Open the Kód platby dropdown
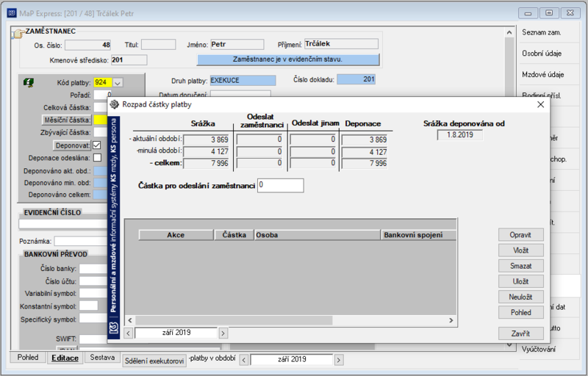The width and height of the screenshot is (588, 376). pyautogui.click(x=118, y=83)
